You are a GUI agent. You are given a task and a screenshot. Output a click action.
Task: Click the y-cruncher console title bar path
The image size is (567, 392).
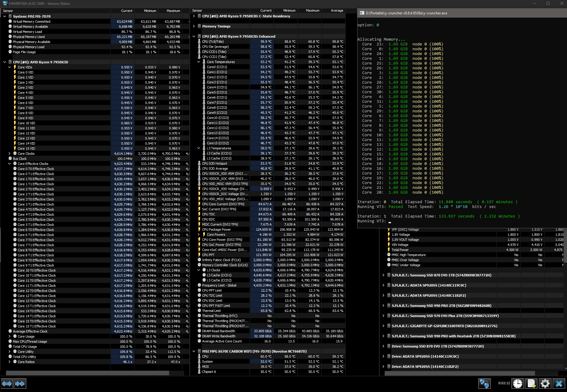[x=406, y=13]
